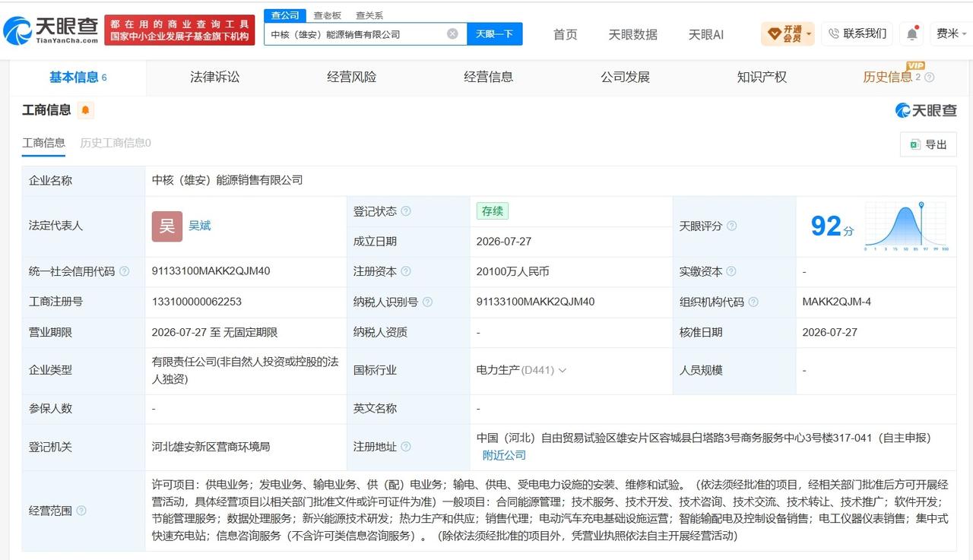Open the 经营信息 tab

click(488, 77)
